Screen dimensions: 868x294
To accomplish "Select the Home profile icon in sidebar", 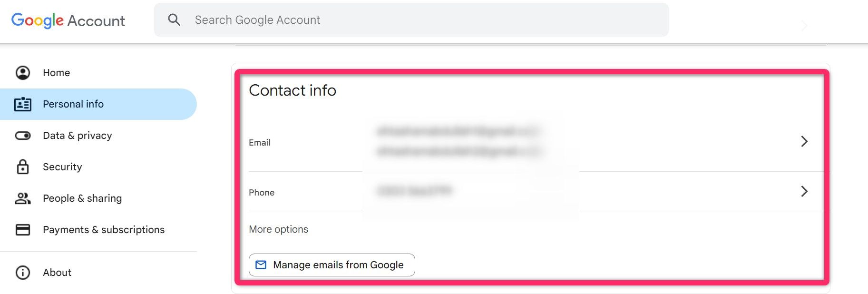I will pyautogui.click(x=22, y=72).
